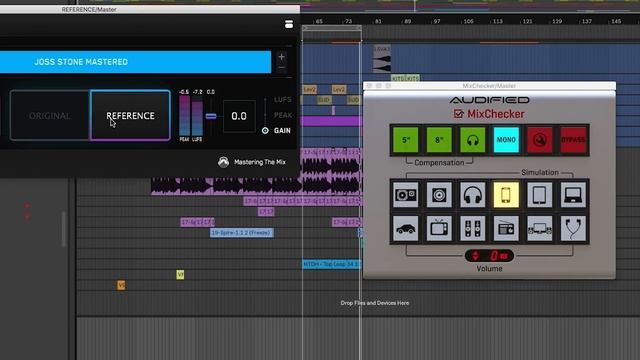This screenshot has width=640, height=360.
Task: Select the tablet simulation icon
Action: click(x=540, y=195)
